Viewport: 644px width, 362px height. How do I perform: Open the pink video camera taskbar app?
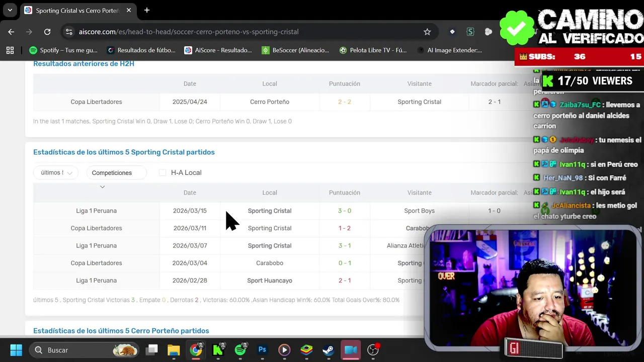coord(351,350)
